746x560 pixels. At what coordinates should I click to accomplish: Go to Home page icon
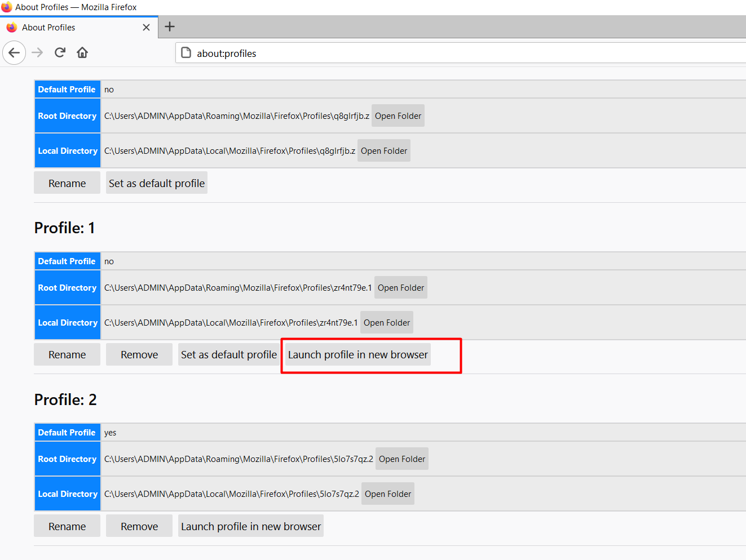pyautogui.click(x=82, y=53)
